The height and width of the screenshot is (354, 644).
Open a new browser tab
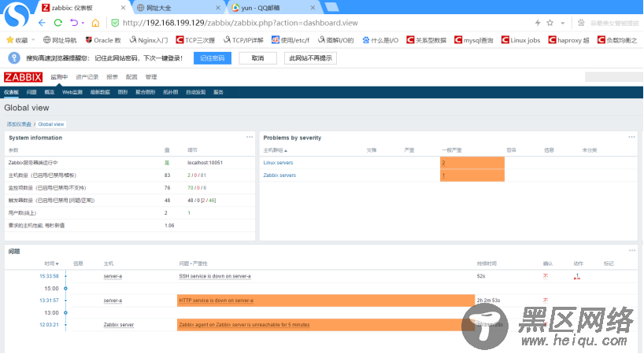[331, 7]
